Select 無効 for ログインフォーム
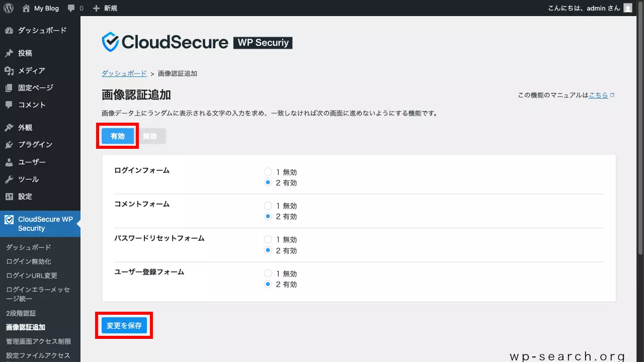 (x=268, y=171)
